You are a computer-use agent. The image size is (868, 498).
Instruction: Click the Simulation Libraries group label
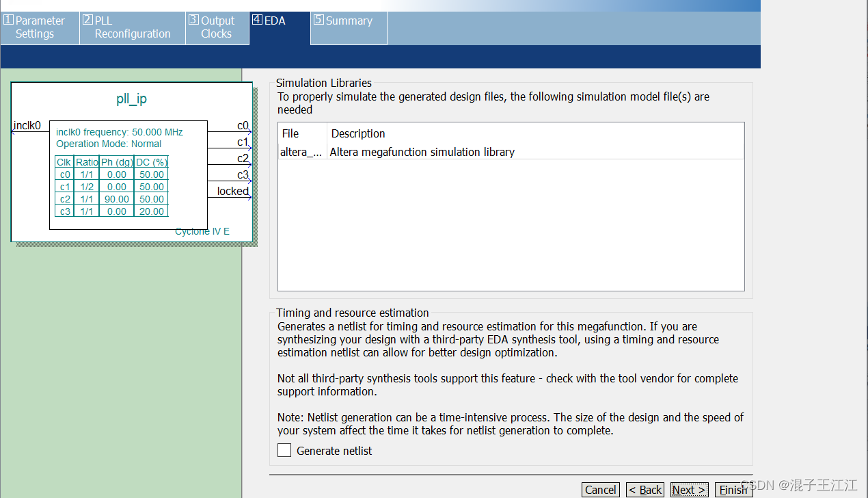tap(324, 83)
